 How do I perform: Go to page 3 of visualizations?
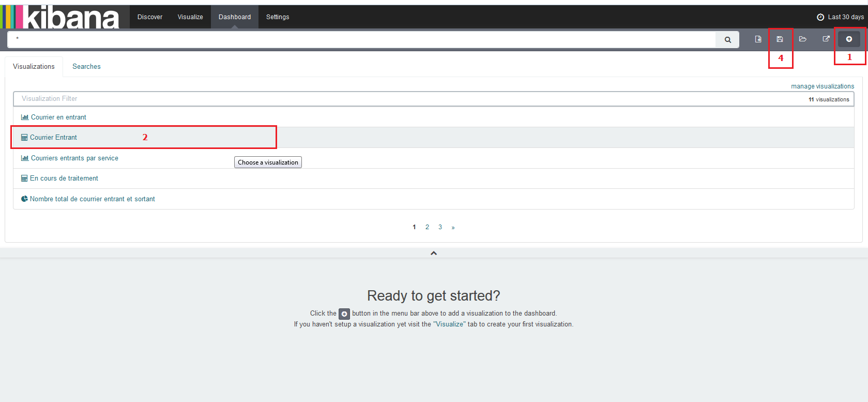pyautogui.click(x=440, y=227)
